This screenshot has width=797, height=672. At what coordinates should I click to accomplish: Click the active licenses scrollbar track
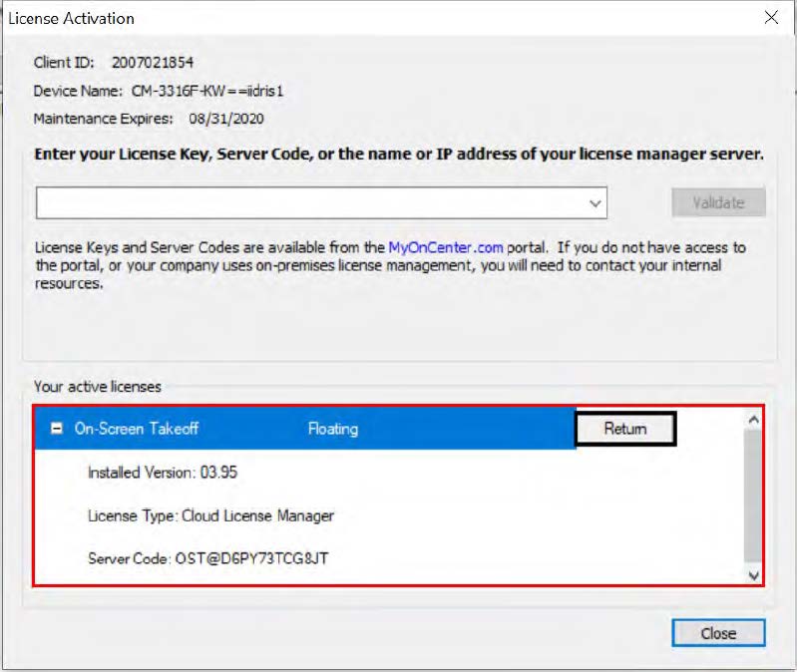coord(753,499)
